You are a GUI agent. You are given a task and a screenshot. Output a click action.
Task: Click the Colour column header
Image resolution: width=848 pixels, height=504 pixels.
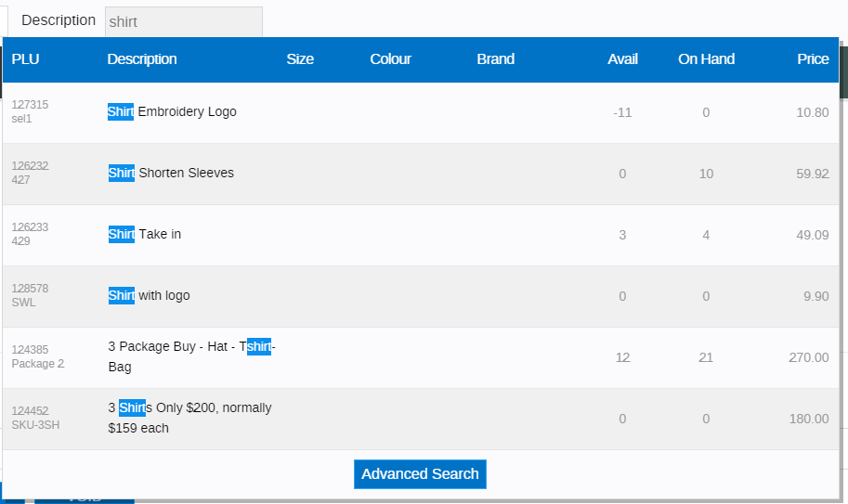point(390,59)
